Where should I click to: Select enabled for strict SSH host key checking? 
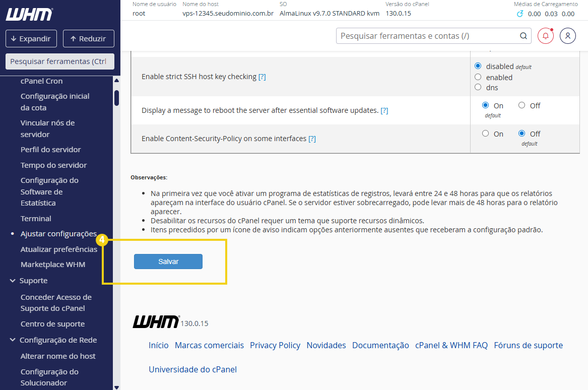(478, 77)
